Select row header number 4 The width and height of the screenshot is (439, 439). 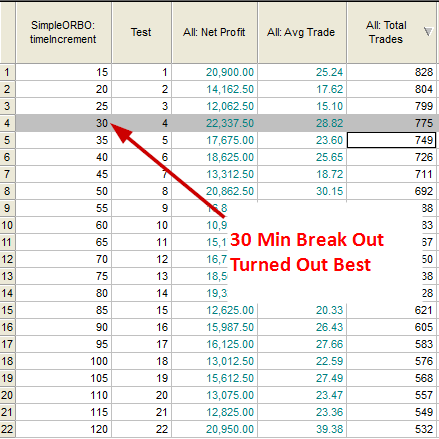pyautogui.click(x=7, y=123)
